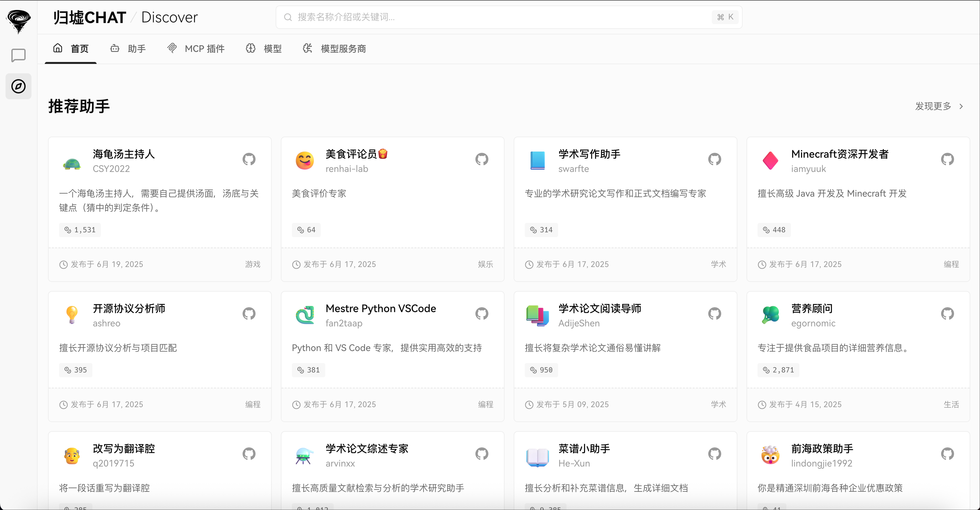Click the 1,531 usage count badge
The width and height of the screenshot is (980, 510).
[x=80, y=230]
